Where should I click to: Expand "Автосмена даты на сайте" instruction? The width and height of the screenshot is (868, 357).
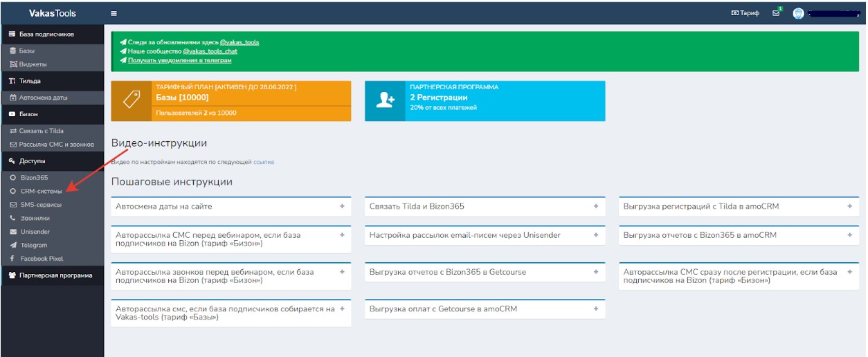pyautogui.click(x=342, y=206)
